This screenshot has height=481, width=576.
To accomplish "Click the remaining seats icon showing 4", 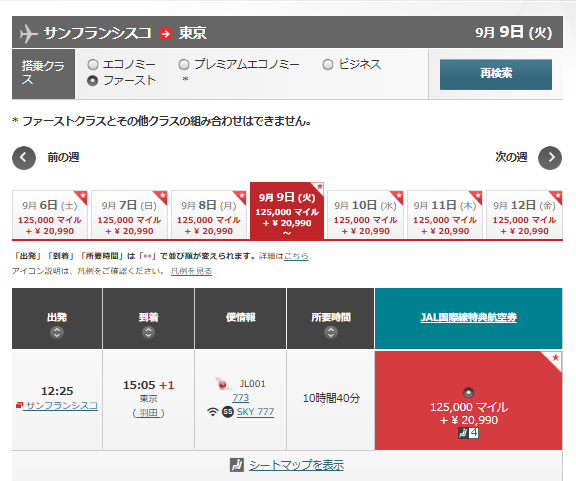I will click(468, 433).
